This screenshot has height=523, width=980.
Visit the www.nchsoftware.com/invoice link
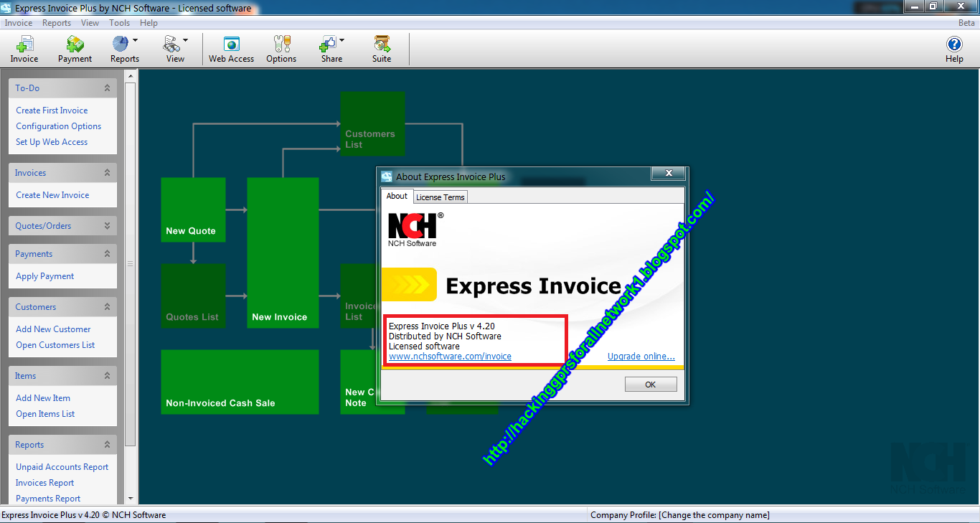(x=449, y=356)
